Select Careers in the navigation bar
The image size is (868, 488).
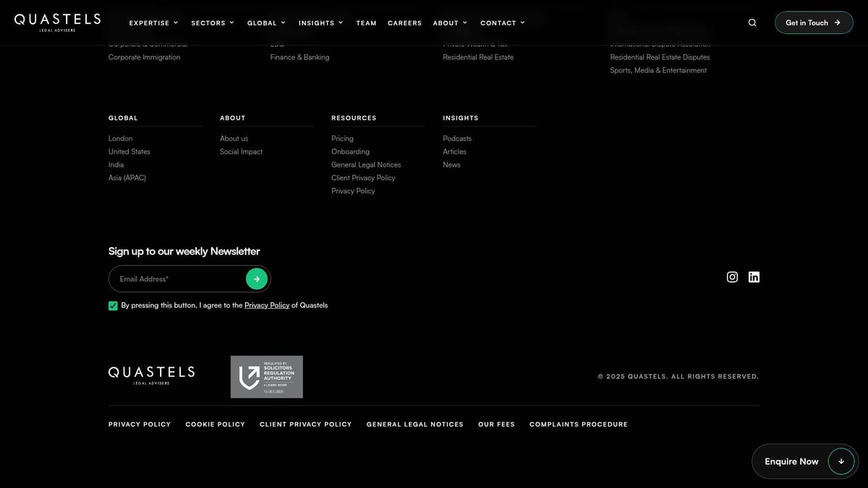tap(404, 22)
